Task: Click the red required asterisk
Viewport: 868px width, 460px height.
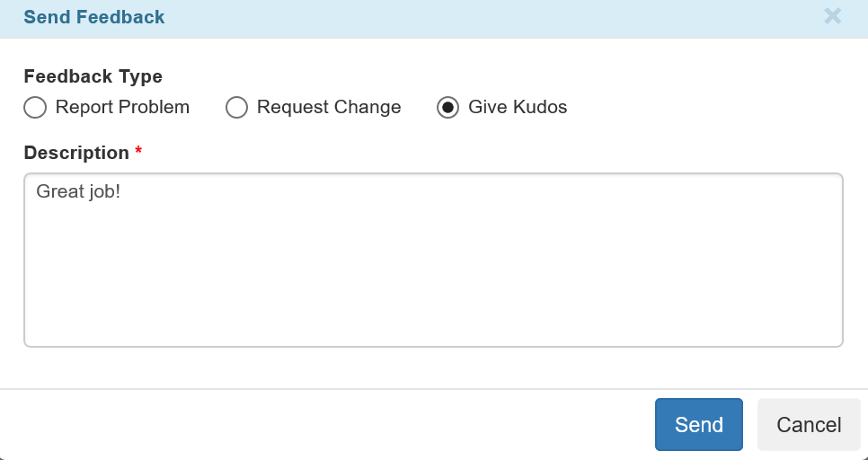Action: click(x=138, y=152)
